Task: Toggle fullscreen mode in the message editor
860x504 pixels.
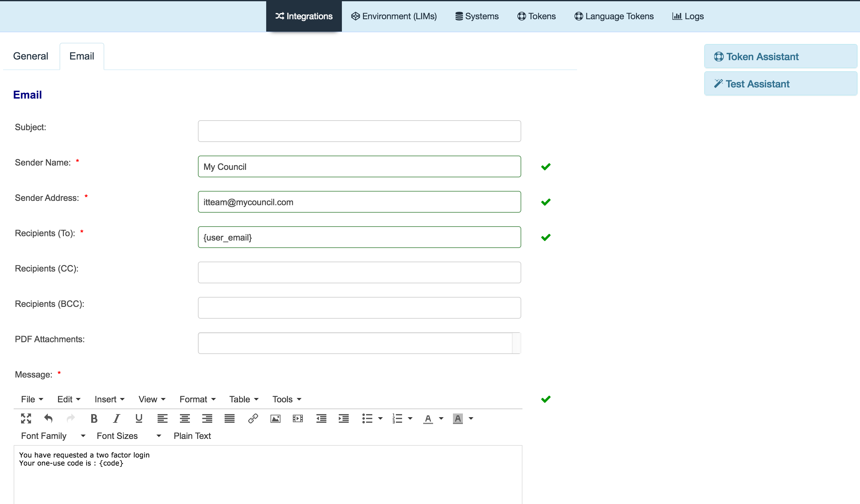Action: [x=26, y=418]
